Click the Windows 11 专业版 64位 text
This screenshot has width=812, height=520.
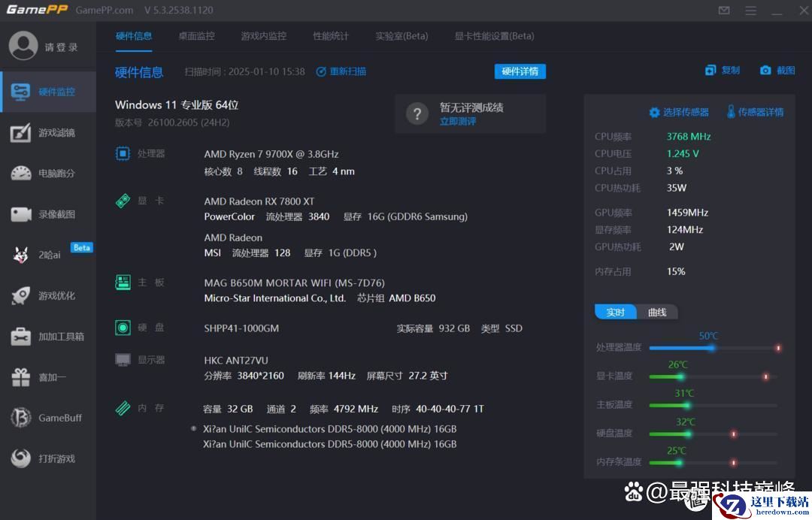tap(177, 105)
